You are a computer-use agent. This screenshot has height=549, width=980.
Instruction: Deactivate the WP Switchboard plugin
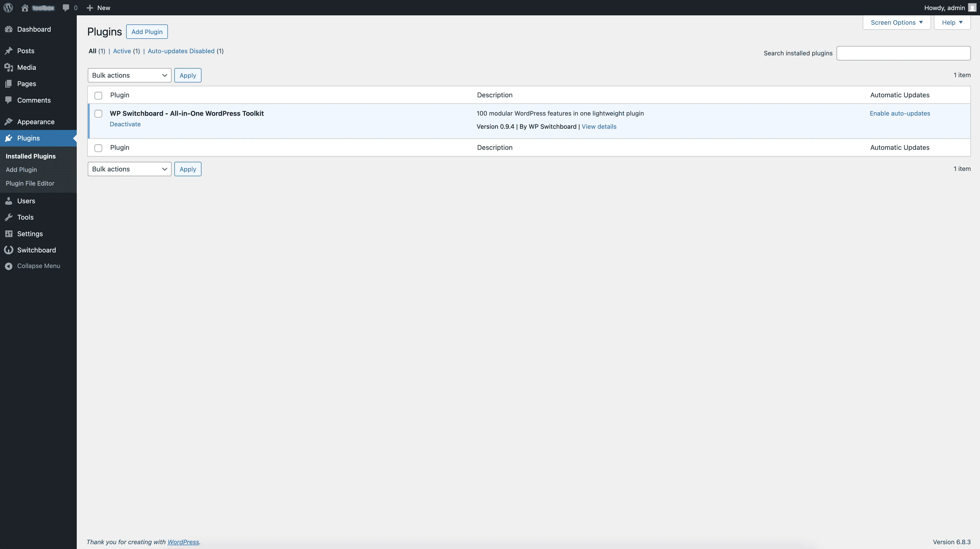pos(125,124)
